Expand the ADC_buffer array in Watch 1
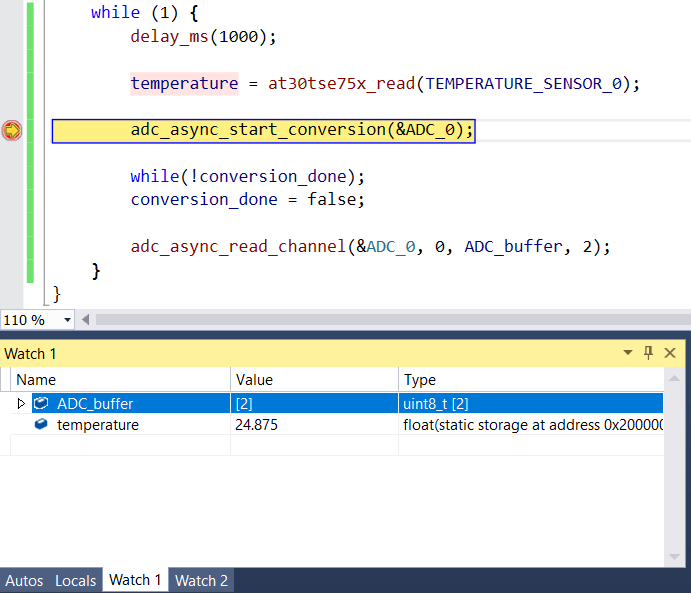The width and height of the screenshot is (691, 593). tap(22, 403)
